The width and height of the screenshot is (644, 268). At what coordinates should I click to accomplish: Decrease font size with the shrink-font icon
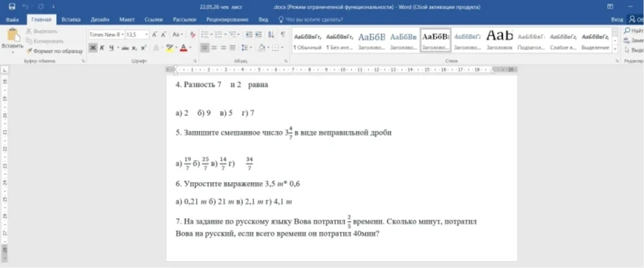(163, 35)
